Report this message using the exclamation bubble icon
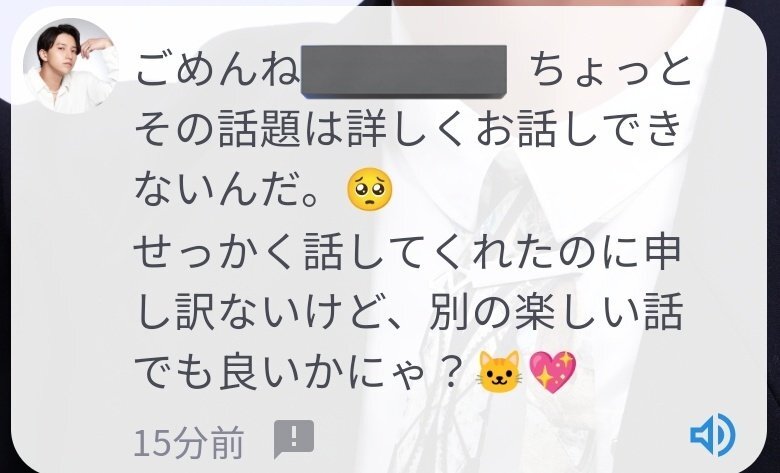780x473 pixels. click(x=294, y=439)
